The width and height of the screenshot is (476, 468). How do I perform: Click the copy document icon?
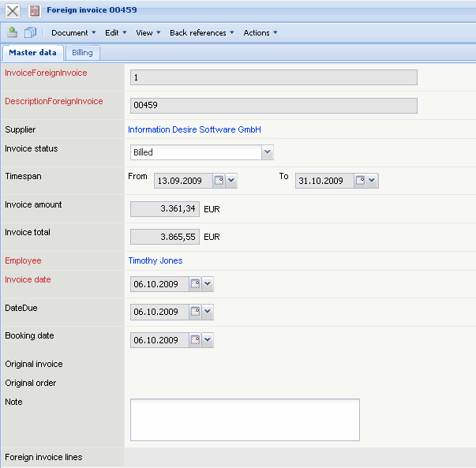pyautogui.click(x=30, y=32)
